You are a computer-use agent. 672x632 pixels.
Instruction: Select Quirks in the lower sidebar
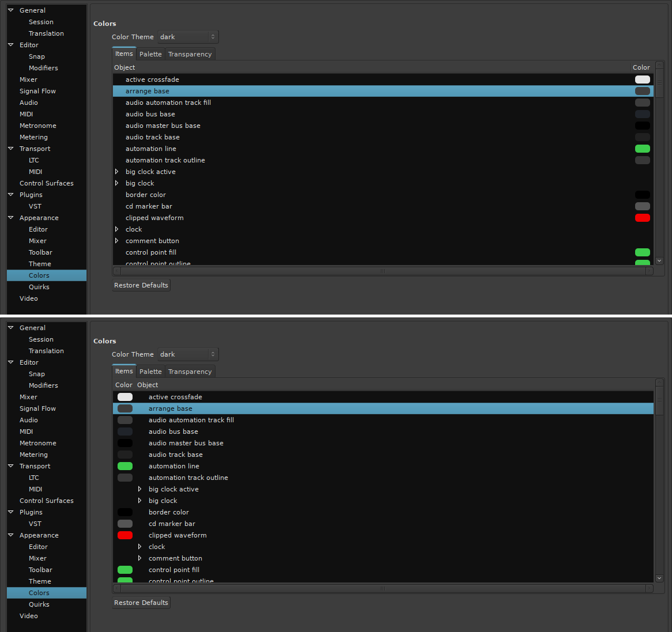[39, 604]
